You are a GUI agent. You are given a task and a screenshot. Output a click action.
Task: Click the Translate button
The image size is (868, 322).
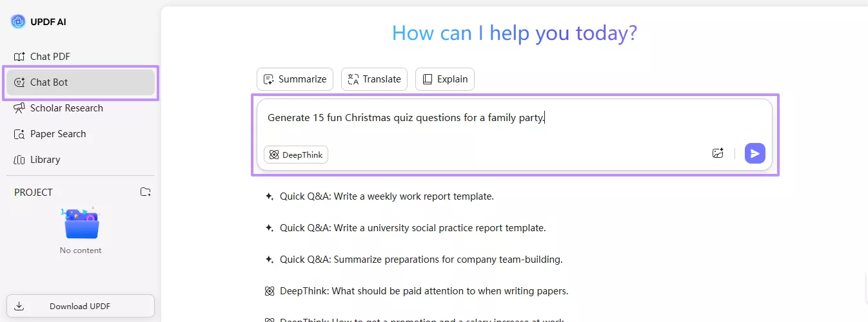click(x=374, y=79)
